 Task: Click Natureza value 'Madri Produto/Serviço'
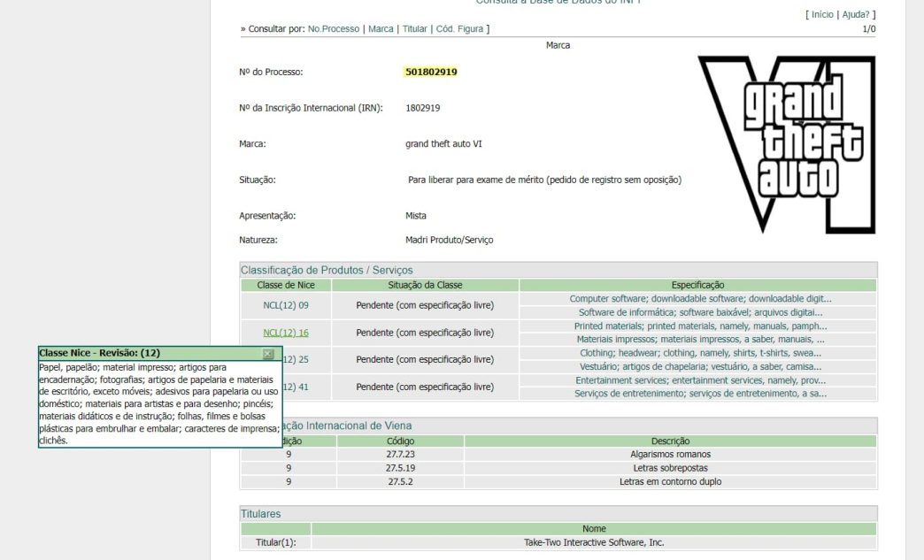pyautogui.click(x=449, y=240)
